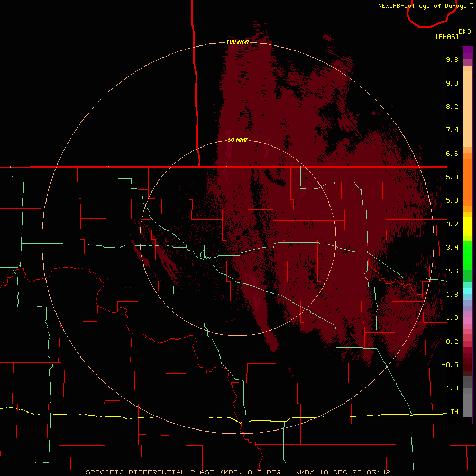Select the -0.5 value on the scale
The height and width of the screenshot is (476, 476).
tap(450, 365)
